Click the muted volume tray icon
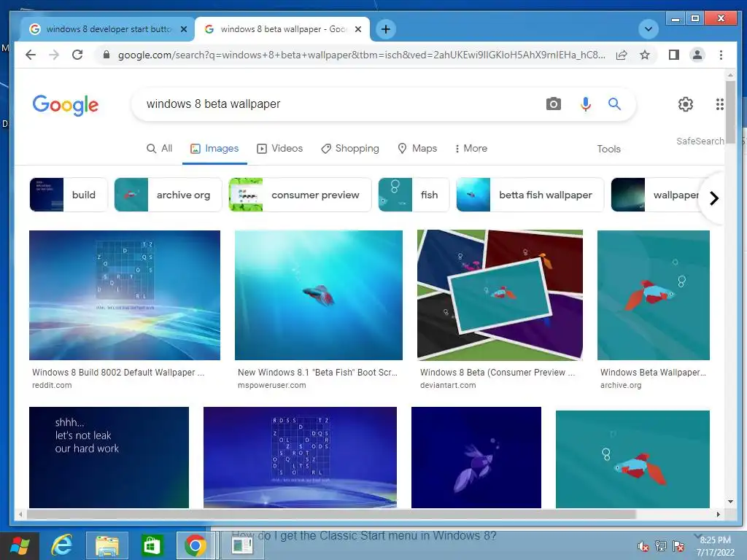Image resolution: width=747 pixels, height=560 pixels. point(643,546)
